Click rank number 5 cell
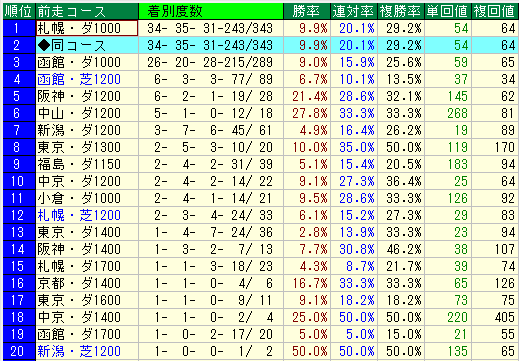Image resolution: width=519 pixels, height=361 pixels. coord(19,96)
